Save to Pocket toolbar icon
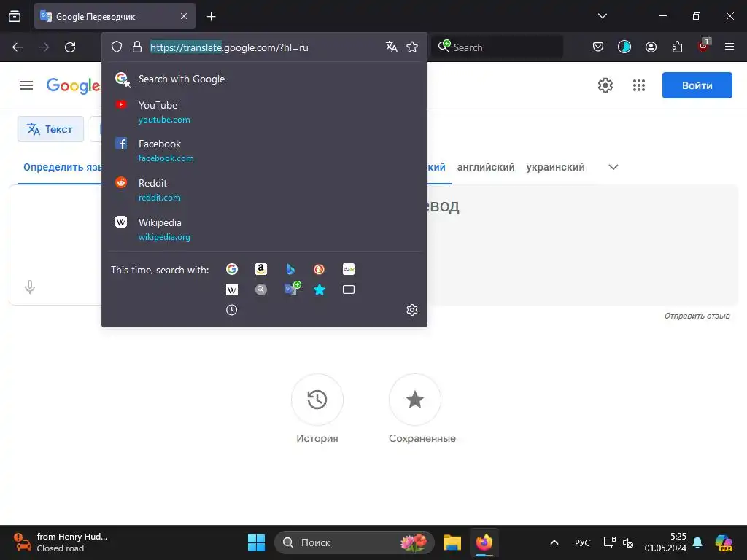The width and height of the screenshot is (747, 560). 598,47
